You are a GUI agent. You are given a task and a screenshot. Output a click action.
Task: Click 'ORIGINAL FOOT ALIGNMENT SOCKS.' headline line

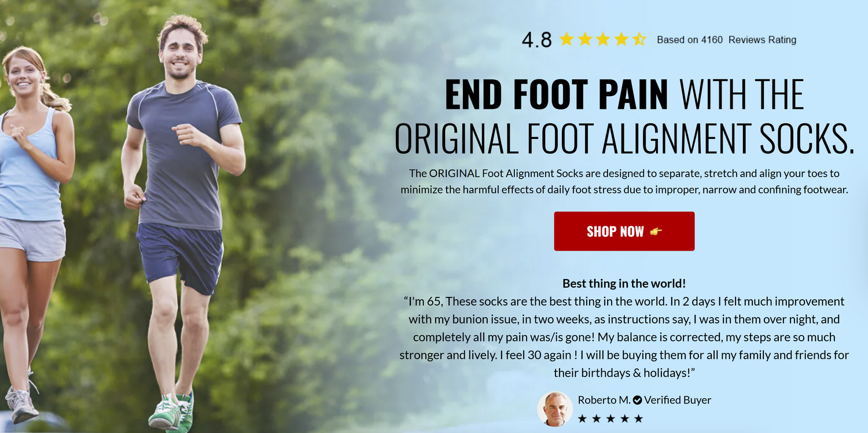click(x=624, y=138)
